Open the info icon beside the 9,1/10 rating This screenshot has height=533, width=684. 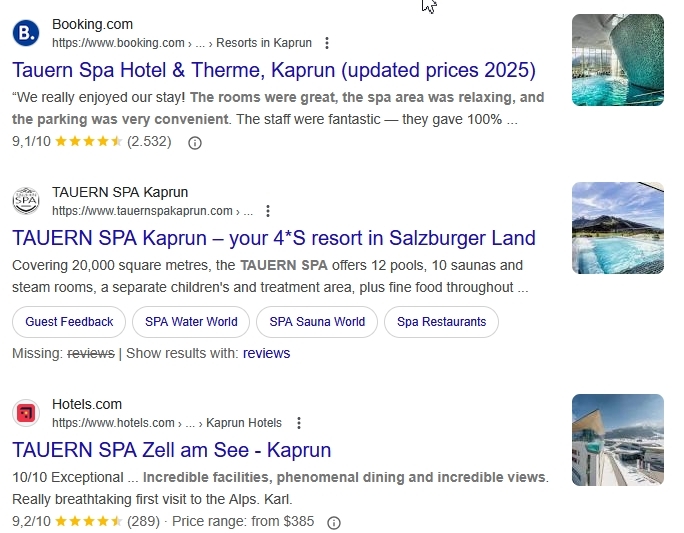pyautogui.click(x=195, y=142)
